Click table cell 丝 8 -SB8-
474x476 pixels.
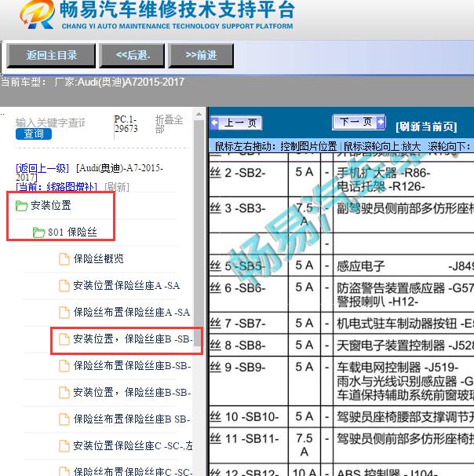pyautogui.click(x=248, y=346)
